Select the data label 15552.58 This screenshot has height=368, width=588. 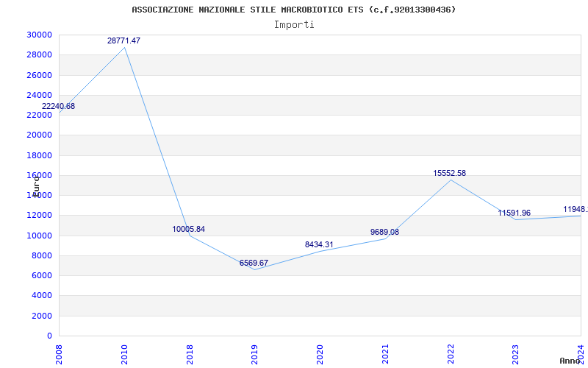(x=450, y=173)
